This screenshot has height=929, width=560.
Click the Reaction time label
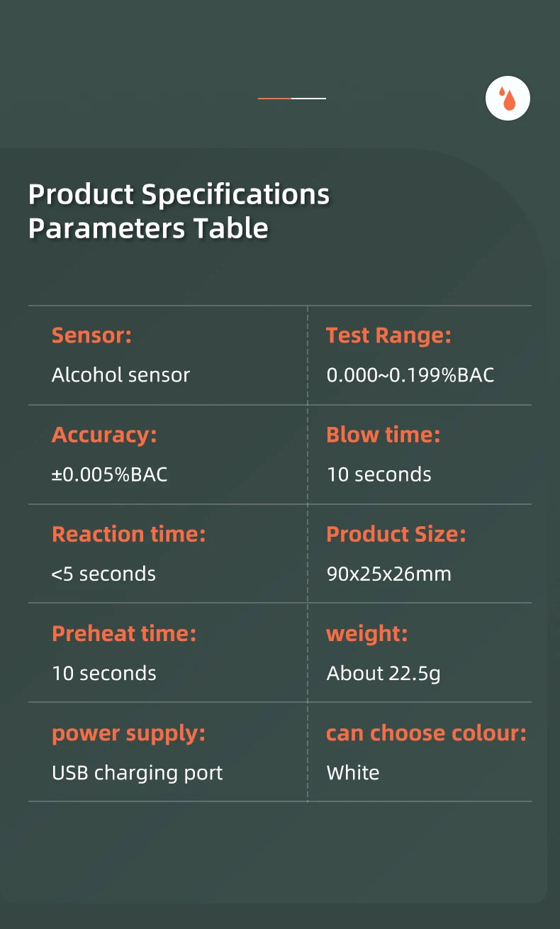[x=129, y=534]
